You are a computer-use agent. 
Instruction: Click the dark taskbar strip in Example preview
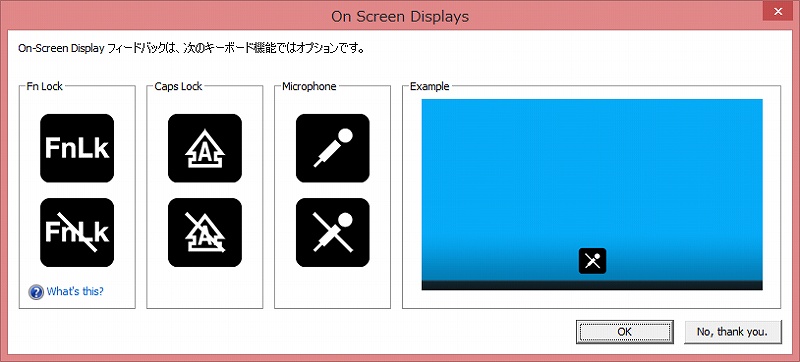pyautogui.click(x=592, y=285)
